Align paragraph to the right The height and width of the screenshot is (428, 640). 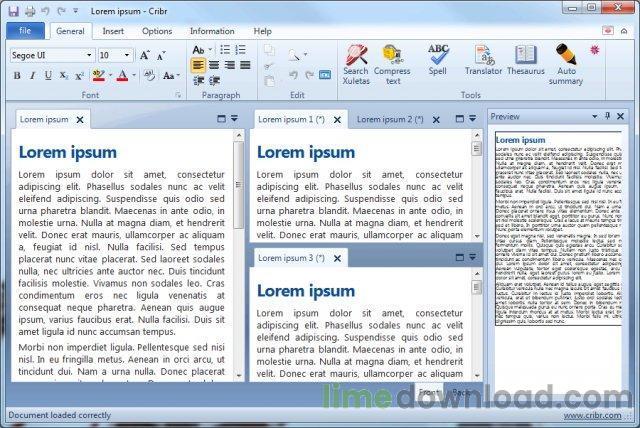pos(230,65)
